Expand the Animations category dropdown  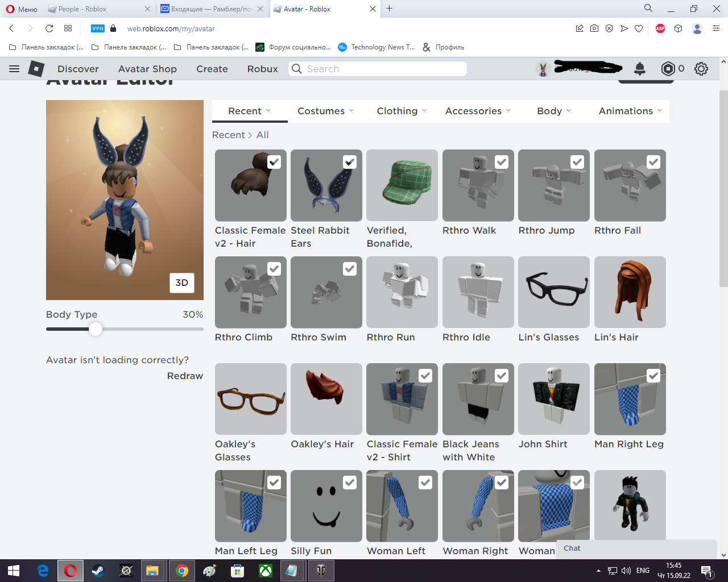tap(631, 111)
